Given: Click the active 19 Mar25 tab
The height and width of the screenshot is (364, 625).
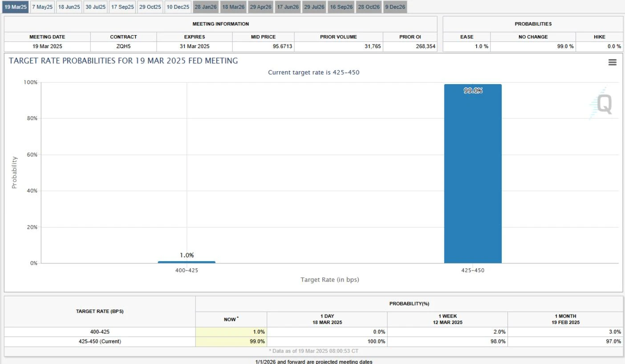Looking at the screenshot, I should pos(15,7).
